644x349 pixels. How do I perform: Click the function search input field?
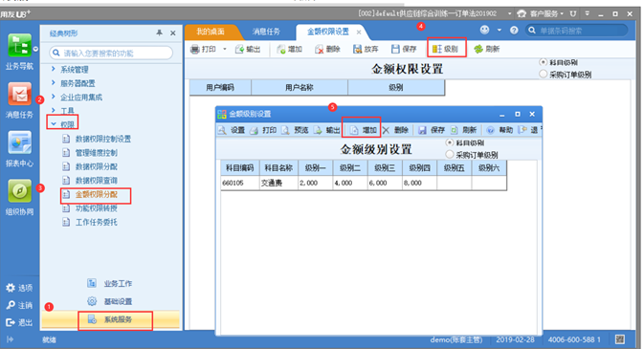pos(111,53)
